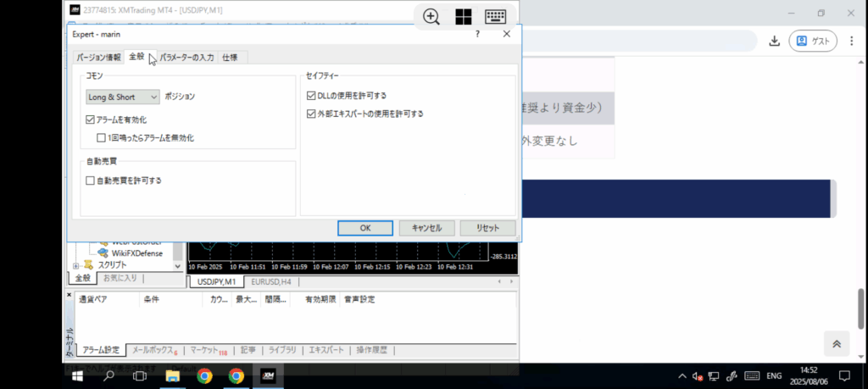Show hidden system tray icons chevron
Image resolution: width=868 pixels, height=389 pixels.
[682, 375]
